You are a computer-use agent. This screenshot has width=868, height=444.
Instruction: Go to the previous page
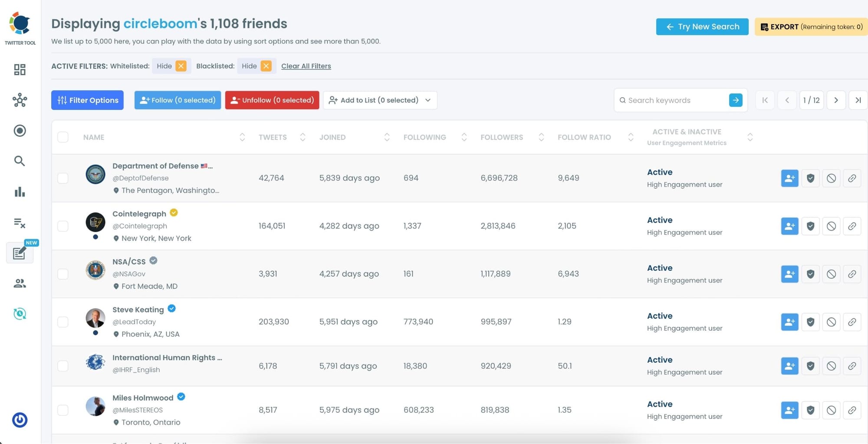(x=787, y=100)
